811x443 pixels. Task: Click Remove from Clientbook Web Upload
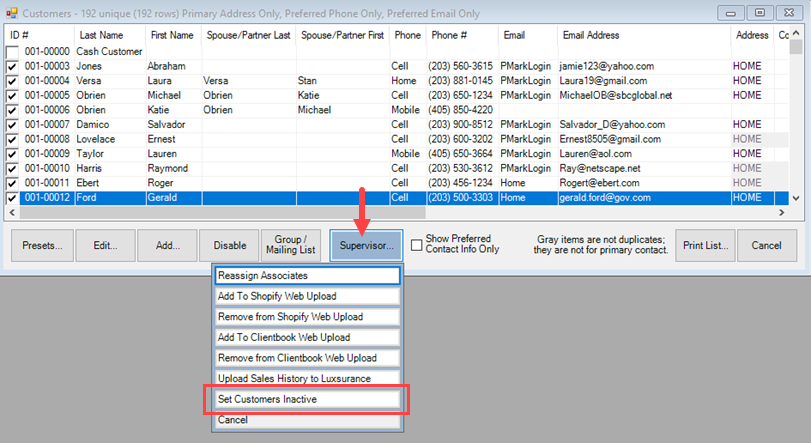308,358
